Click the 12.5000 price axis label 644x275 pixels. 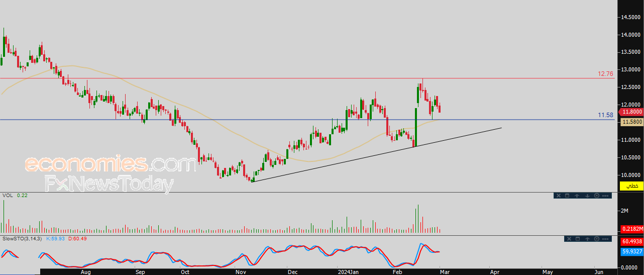coord(630,87)
